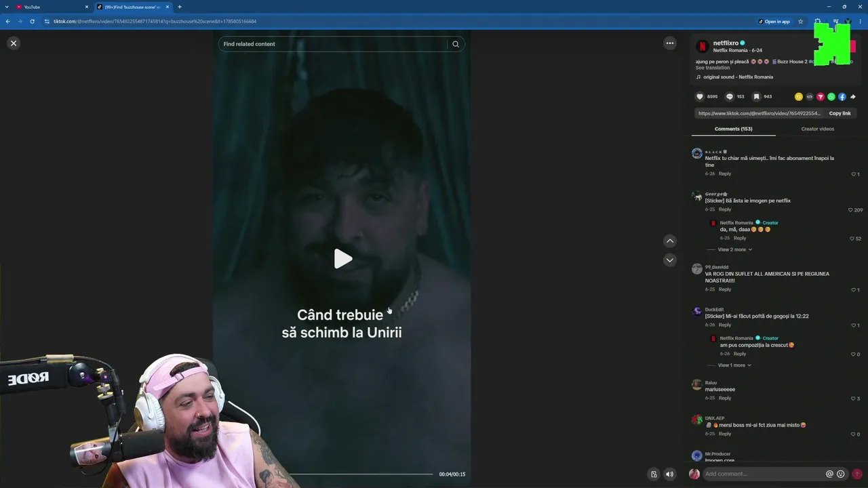The width and height of the screenshot is (868, 488).
Task: Go to the previous video
Action: [x=670, y=241]
